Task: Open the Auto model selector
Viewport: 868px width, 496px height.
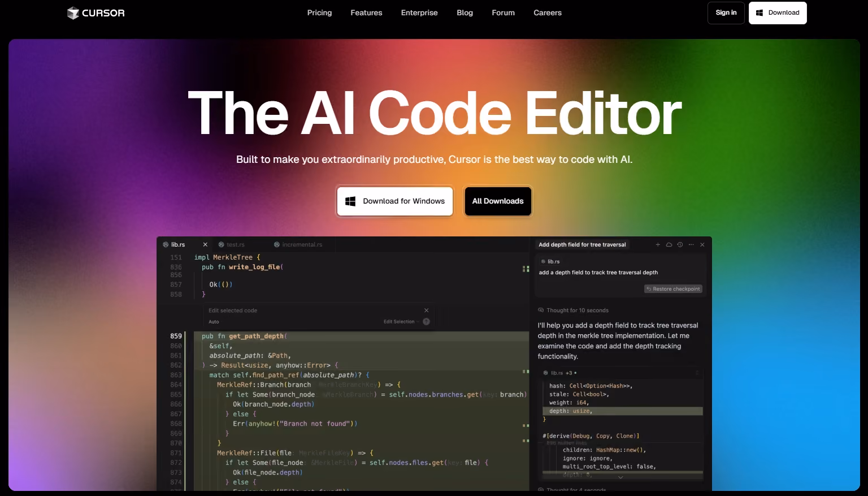Action: point(214,322)
